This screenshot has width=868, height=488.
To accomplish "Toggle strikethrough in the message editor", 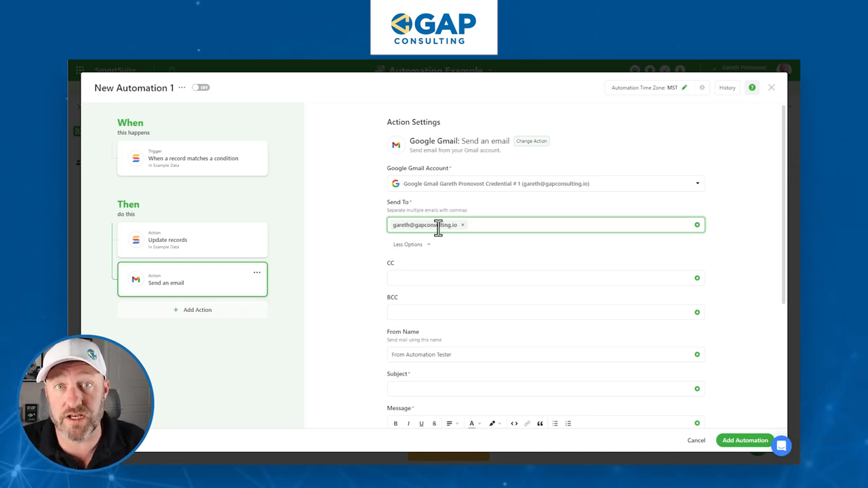I will 435,424.
